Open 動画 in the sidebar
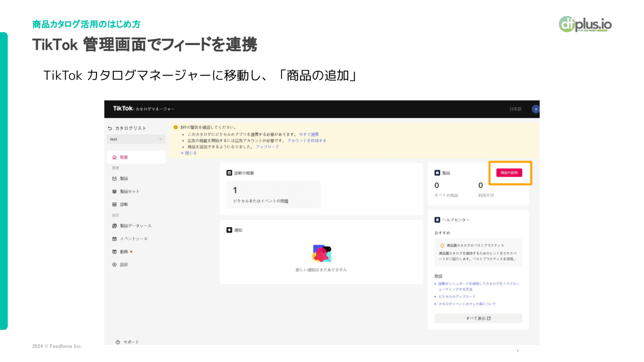The image size is (644, 362). point(124,252)
